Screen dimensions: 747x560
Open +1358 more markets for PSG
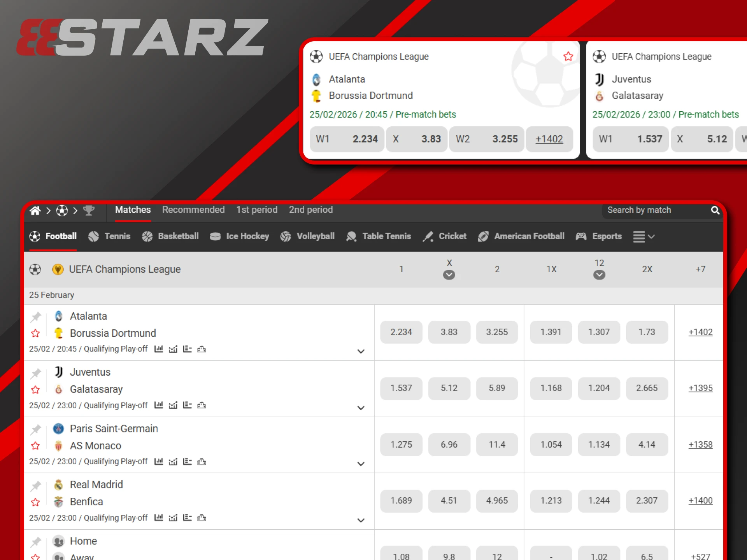coord(700,444)
